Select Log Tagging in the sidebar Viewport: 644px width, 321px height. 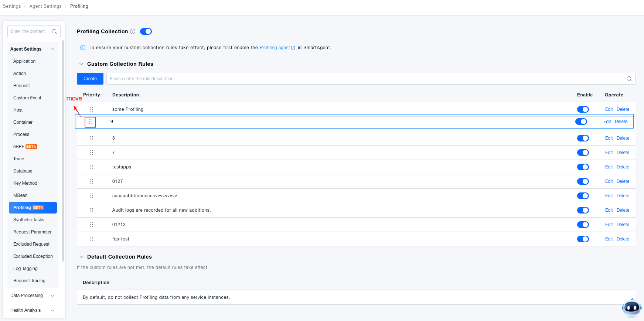pos(25,269)
